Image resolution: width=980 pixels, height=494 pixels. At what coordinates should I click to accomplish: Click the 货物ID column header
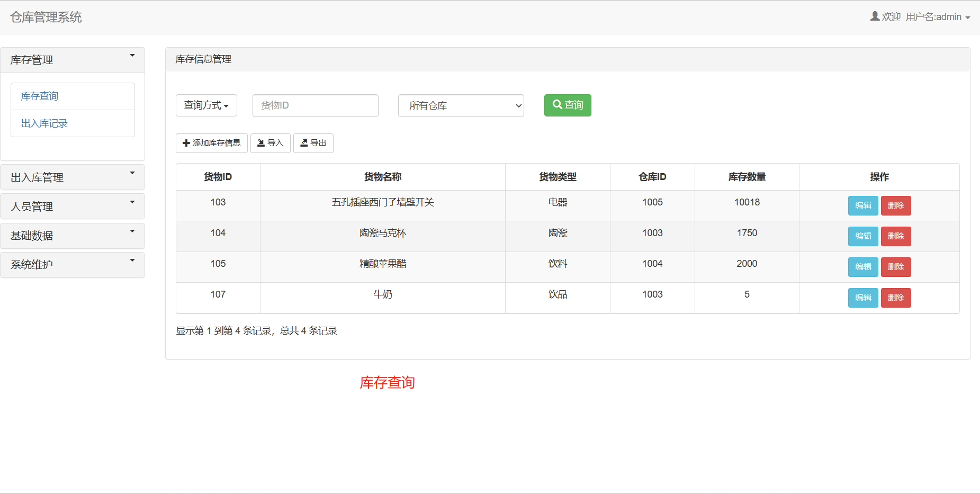(218, 177)
